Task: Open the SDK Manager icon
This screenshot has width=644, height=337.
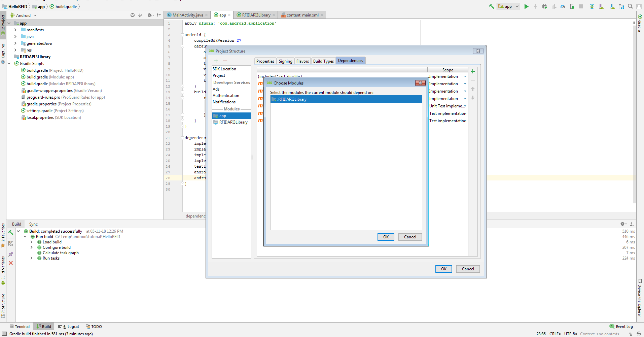Action: [x=612, y=6]
